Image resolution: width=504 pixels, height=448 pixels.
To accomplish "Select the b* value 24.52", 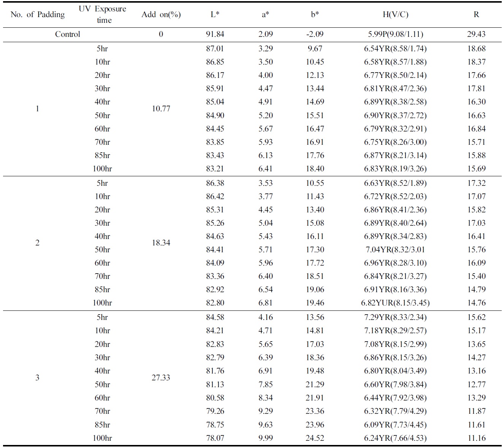I will tap(315, 438).
